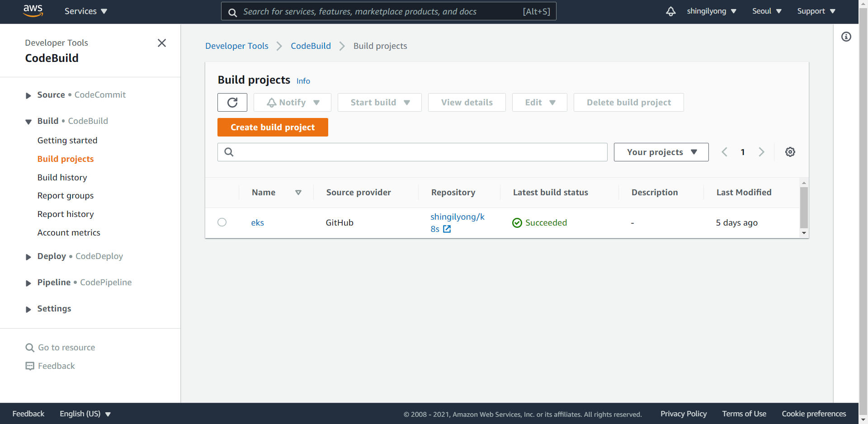Open Account metrics in sidebar
Viewport: 868px width, 424px height.
(x=69, y=233)
